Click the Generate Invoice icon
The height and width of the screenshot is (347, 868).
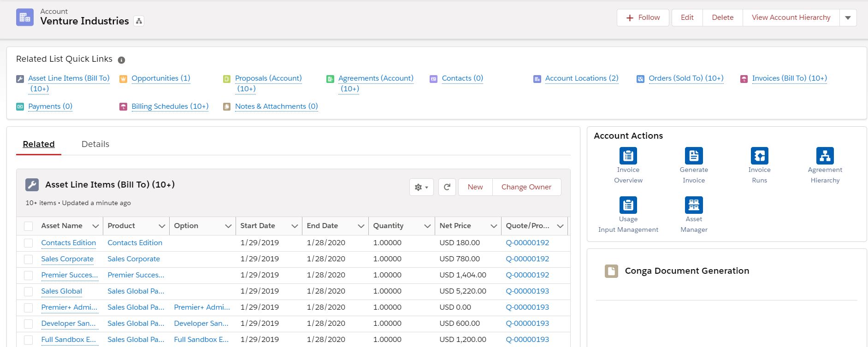point(693,156)
